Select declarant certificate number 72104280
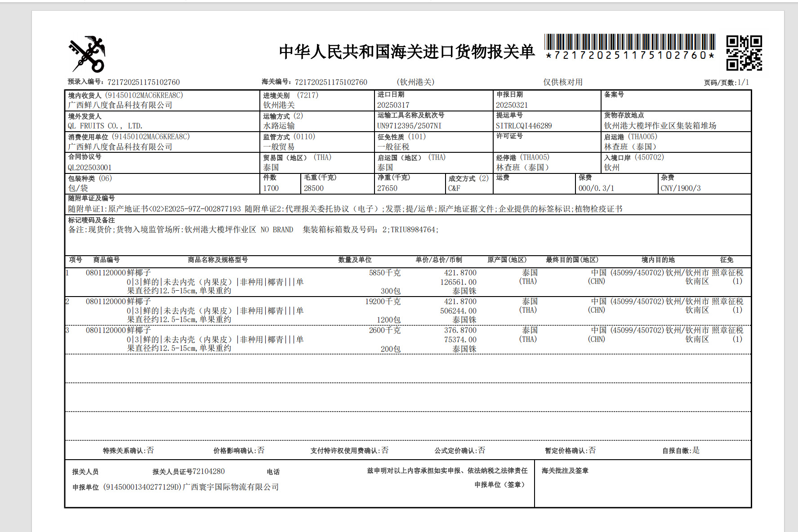This screenshot has height=532, width=798. tap(209, 471)
